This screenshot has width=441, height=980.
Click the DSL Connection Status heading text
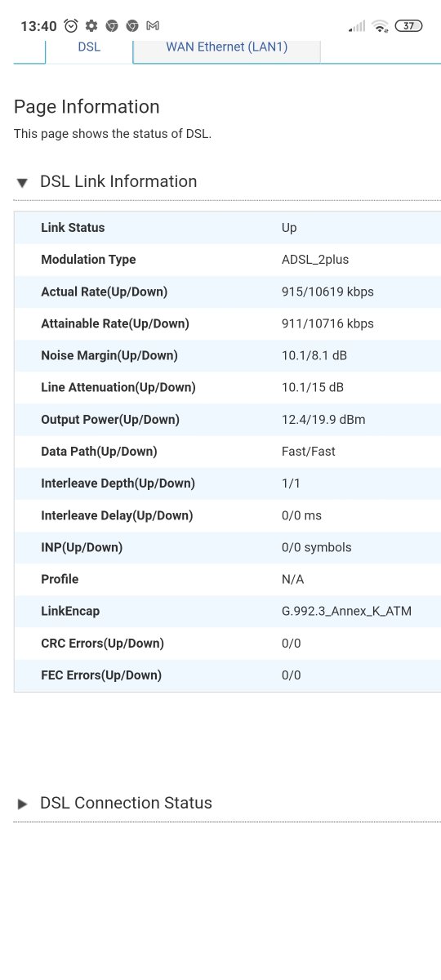[x=126, y=803]
